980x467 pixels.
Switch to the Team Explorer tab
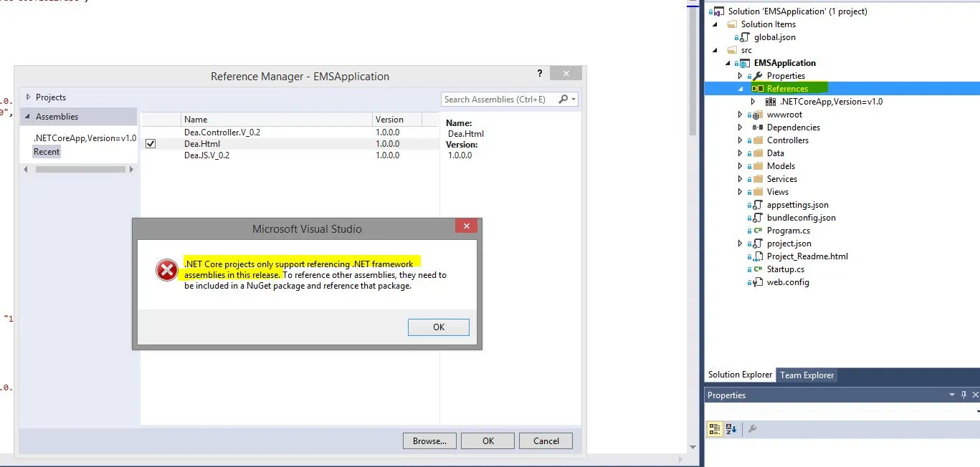[807, 375]
